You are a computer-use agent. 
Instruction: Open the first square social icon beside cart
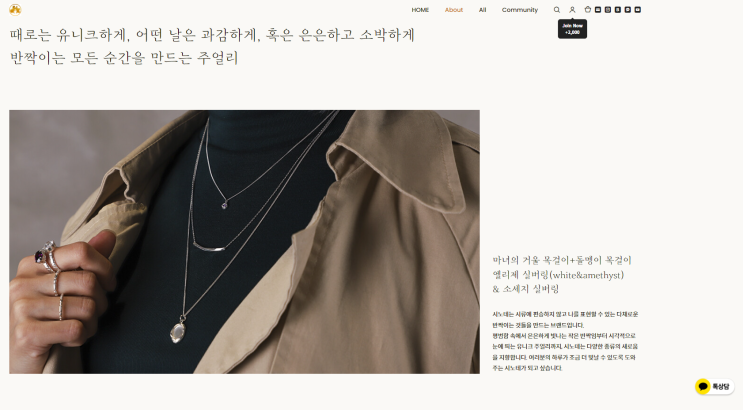[598, 9]
